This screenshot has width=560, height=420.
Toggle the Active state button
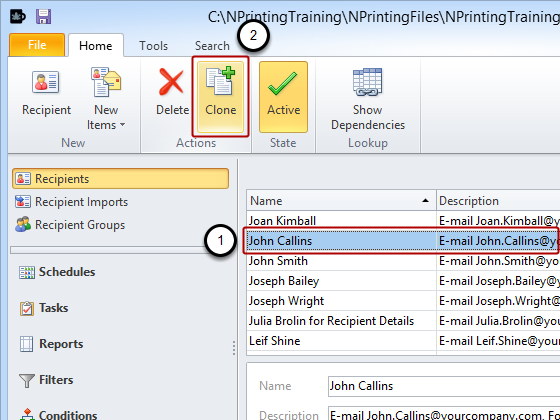pos(283,97)
